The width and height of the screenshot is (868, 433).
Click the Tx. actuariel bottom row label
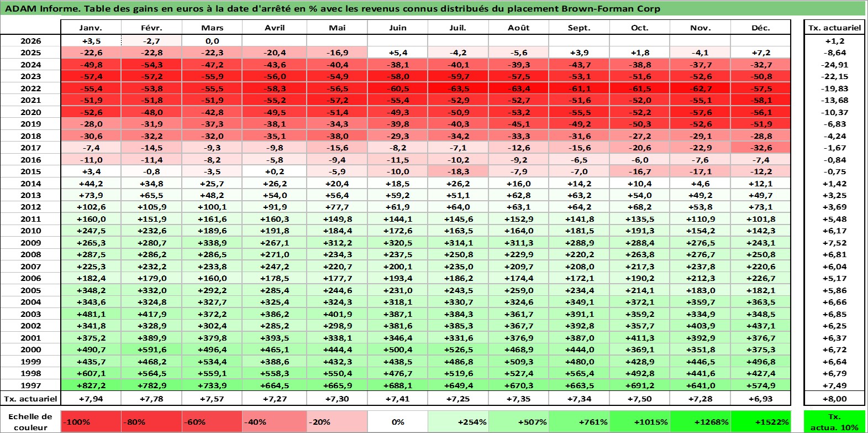click(x=30, y=399)
